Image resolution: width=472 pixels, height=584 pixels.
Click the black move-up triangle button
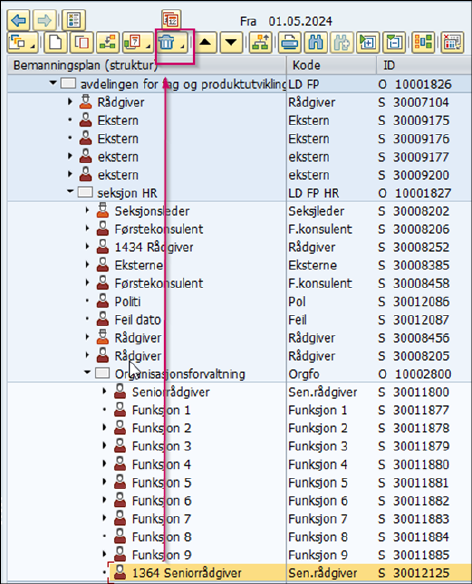coord(206,42)
